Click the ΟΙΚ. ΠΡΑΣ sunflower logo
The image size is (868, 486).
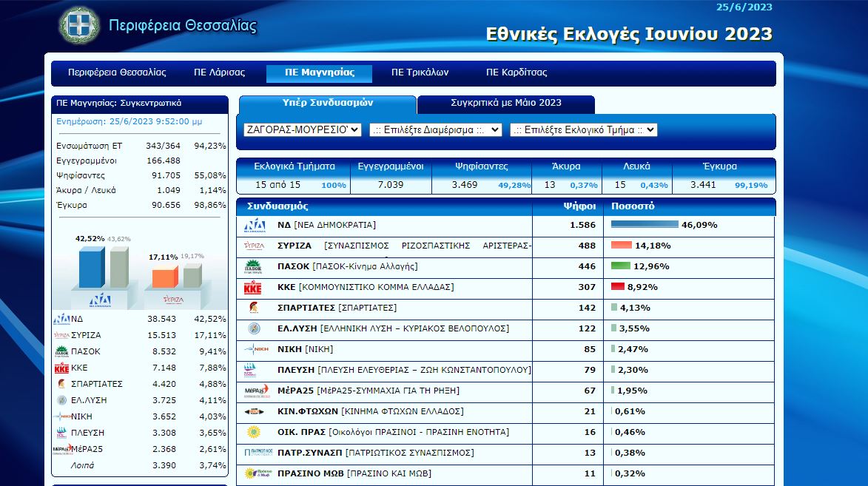coord(254,432)
